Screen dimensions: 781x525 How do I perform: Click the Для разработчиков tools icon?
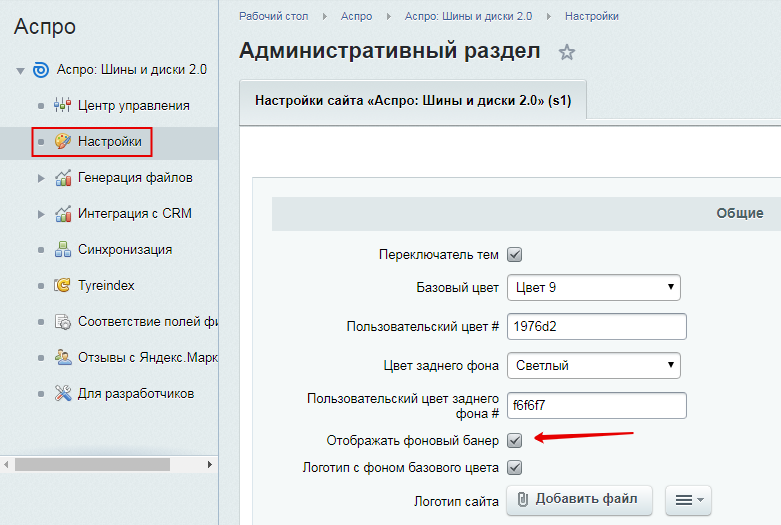(x=63, y=394)
